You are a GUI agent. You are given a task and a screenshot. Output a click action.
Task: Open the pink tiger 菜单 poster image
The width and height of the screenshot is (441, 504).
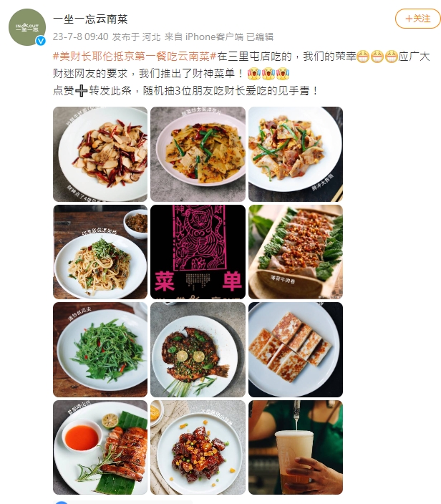pyautogui.click(x=198, y=252)
